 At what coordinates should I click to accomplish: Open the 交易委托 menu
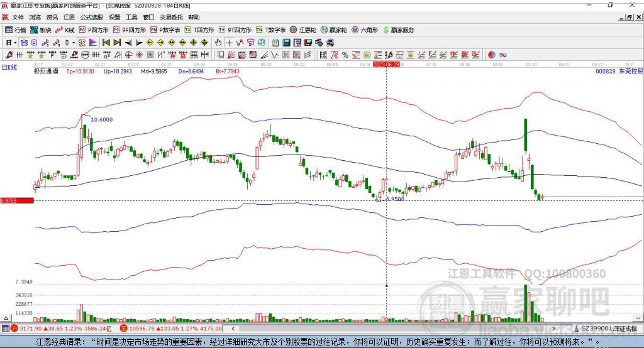[171, 17]
